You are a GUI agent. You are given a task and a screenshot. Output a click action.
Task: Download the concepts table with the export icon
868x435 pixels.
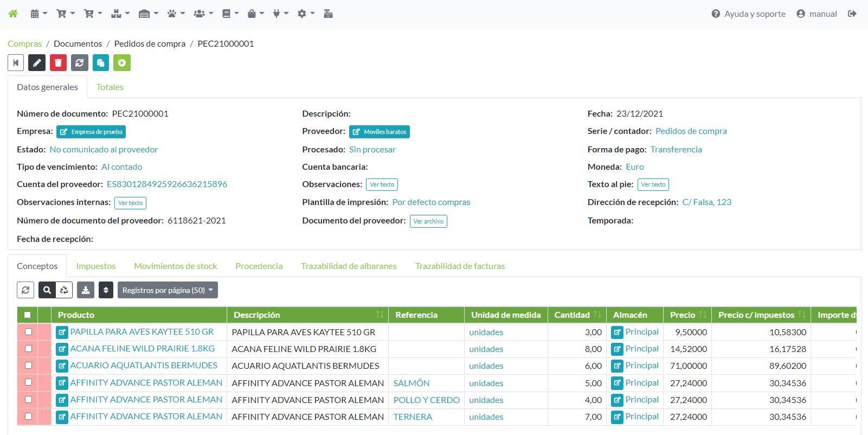86,290
